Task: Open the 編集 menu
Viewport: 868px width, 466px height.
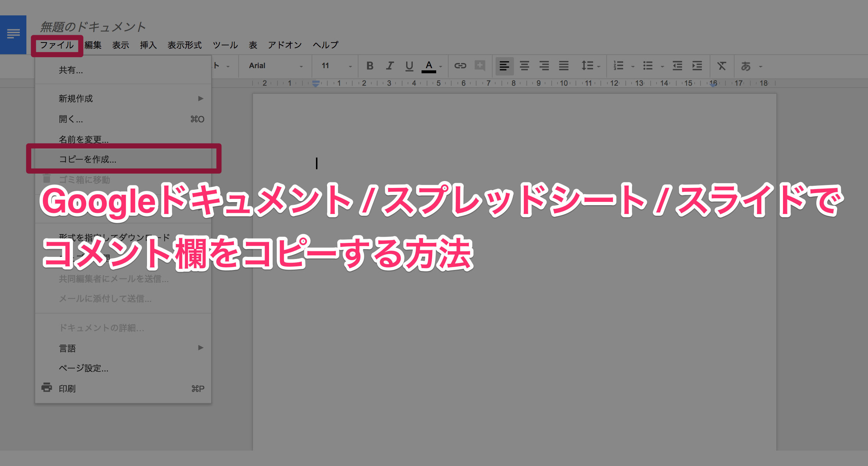Action: [x=93, y=45]
